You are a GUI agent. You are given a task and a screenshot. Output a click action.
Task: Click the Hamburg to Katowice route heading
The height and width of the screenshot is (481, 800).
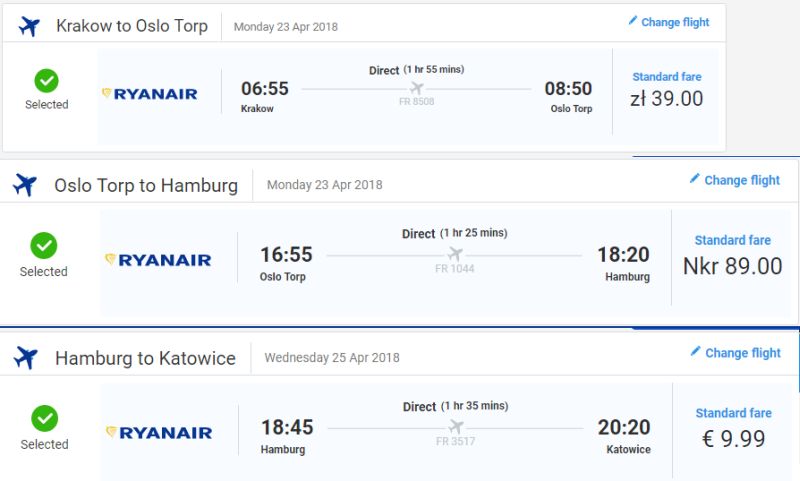click(145, 358)
